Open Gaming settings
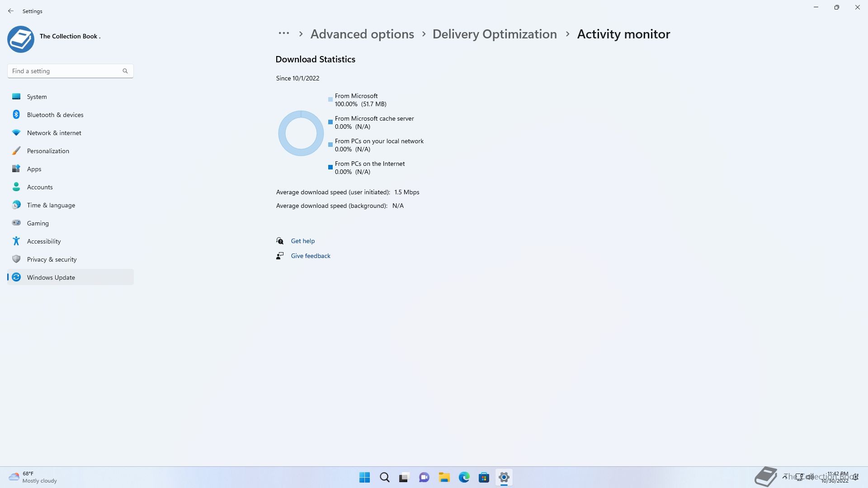Screen dimensions: 868x488 coord(38,223)
